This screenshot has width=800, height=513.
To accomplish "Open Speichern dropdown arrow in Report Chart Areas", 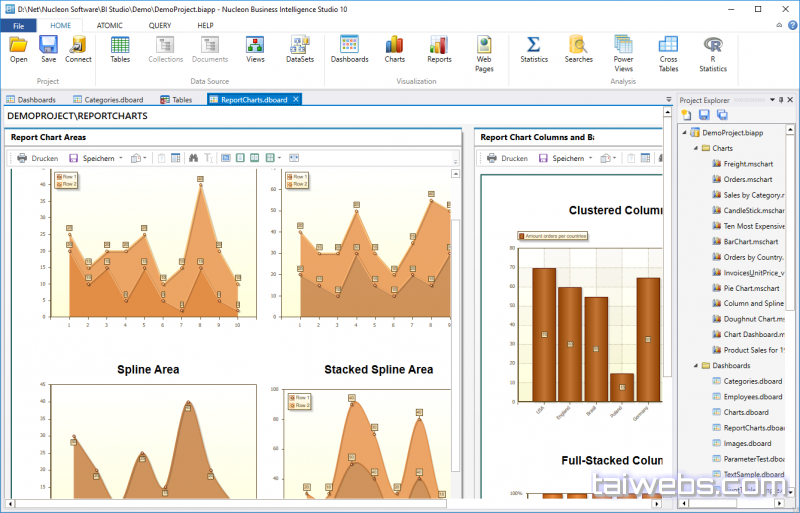I will pyautogui.click(x=120, y=158).
